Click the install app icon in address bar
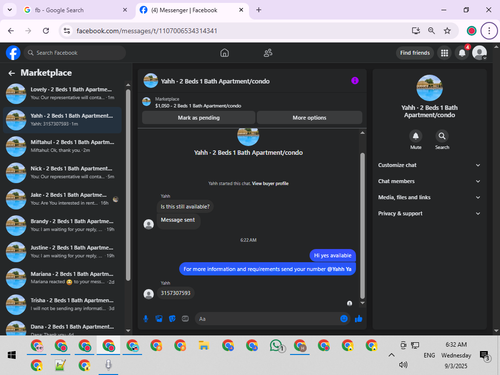 coord(416,31)
